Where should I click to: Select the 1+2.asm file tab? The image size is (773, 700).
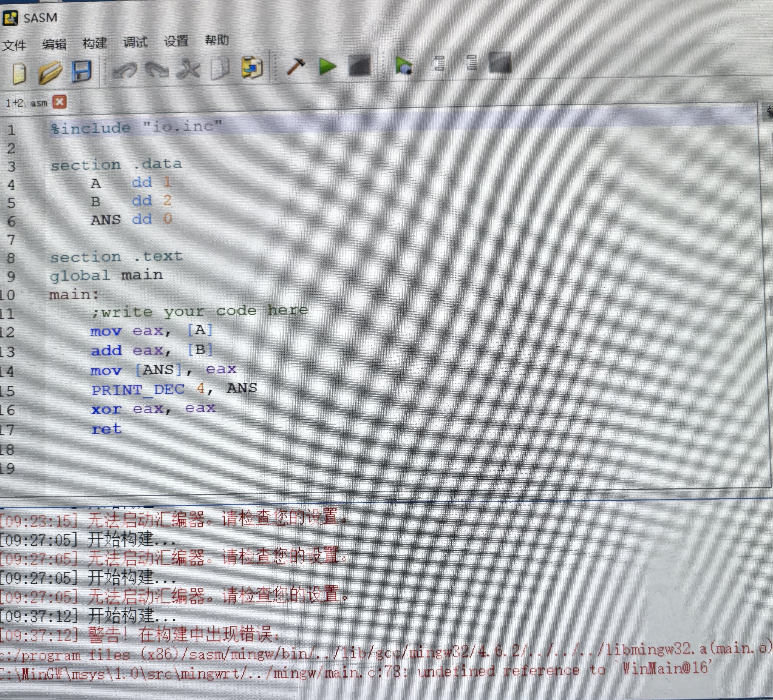(x=26, y=103)
